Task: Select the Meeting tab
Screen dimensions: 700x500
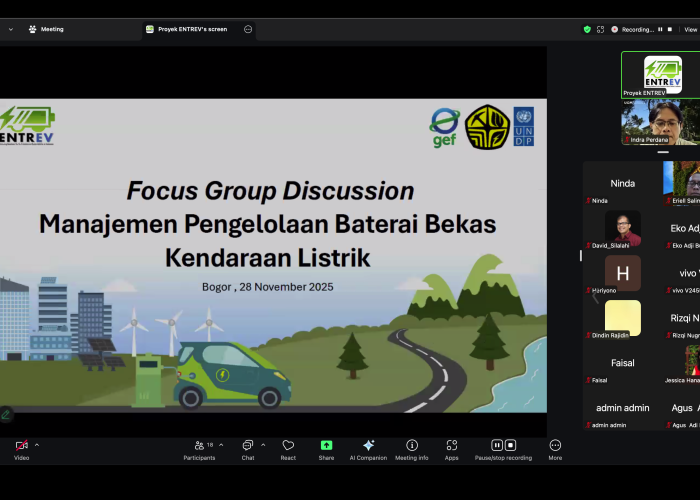Action: (x=46, y=29)
